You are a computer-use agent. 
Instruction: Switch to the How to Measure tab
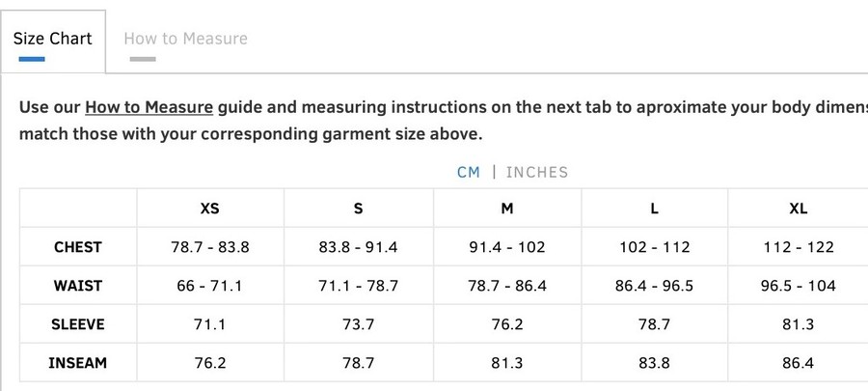pyautogui.click(x=185, y=39)
